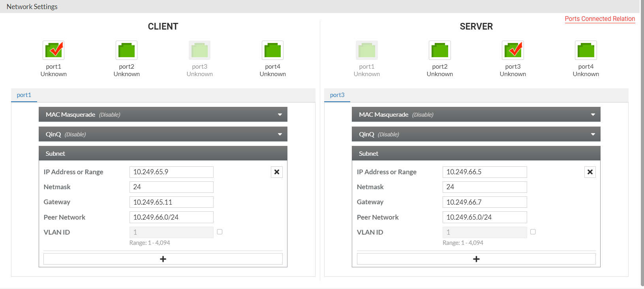Edit server Netmask field

tap(484, 187)
